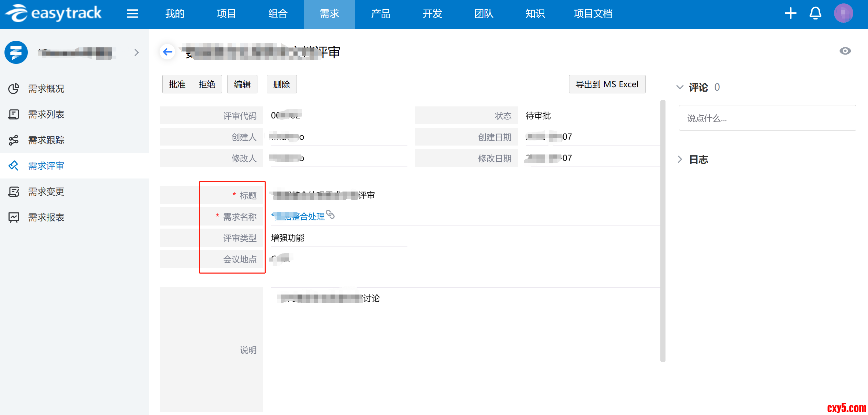Open 需求概况 pie chart icon
The height and width of the screenshot is (415, 868).
coord(14,89)
